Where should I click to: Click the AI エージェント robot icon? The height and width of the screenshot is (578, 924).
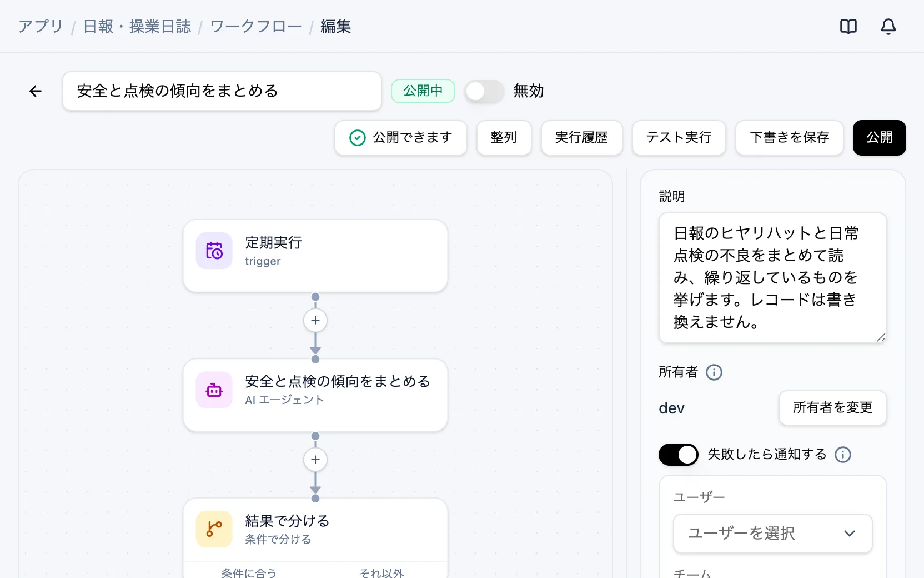(214, 390)
